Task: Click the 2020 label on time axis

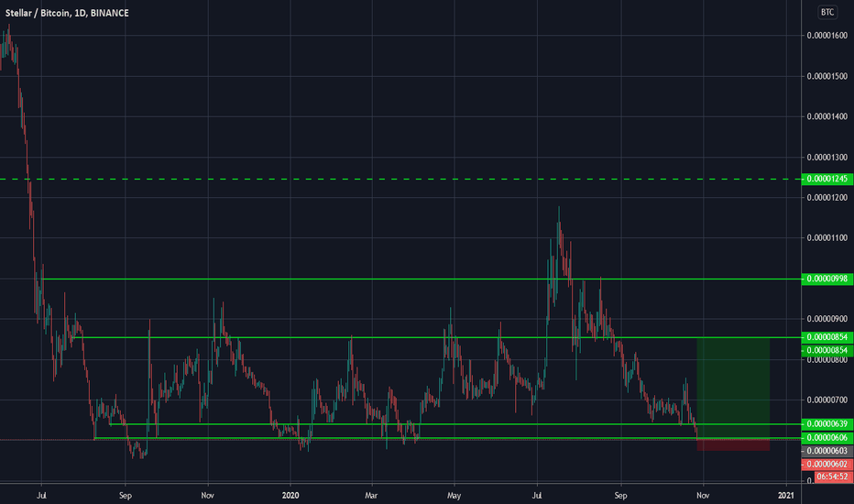Action: (290, 495)
